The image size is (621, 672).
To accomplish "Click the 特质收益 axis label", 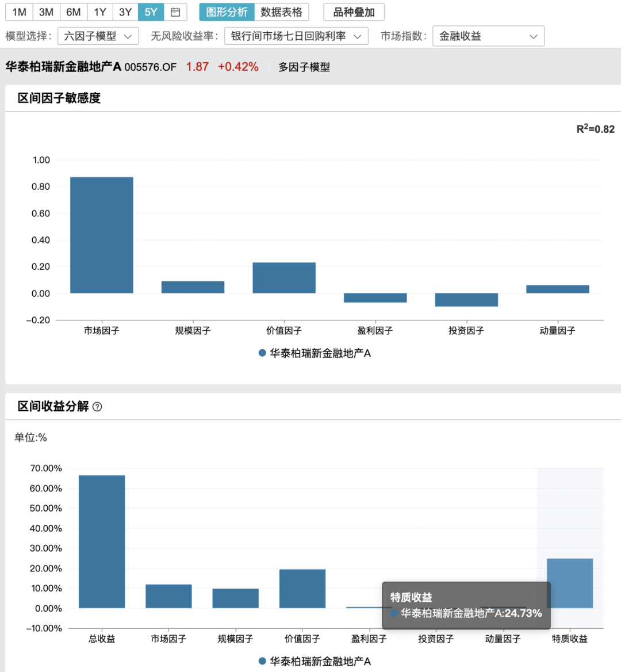I will tap(570, 639).
